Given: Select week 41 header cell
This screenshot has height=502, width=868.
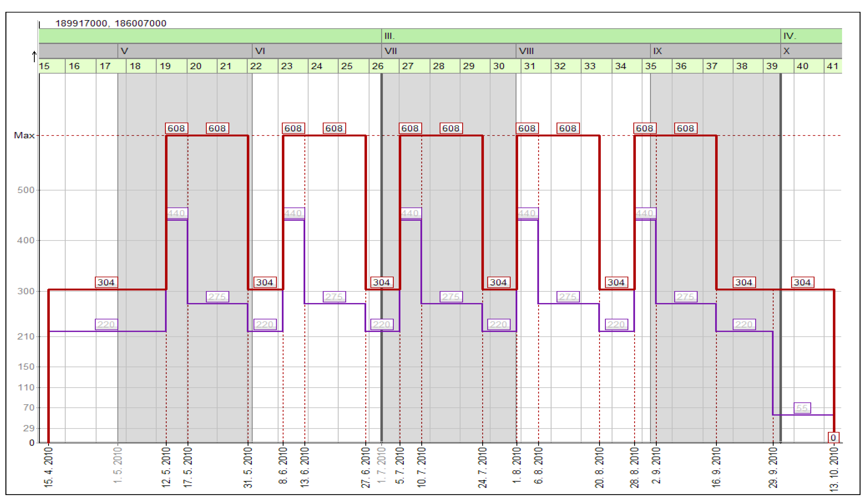Looking at the screenshot, I should [832, 66].
